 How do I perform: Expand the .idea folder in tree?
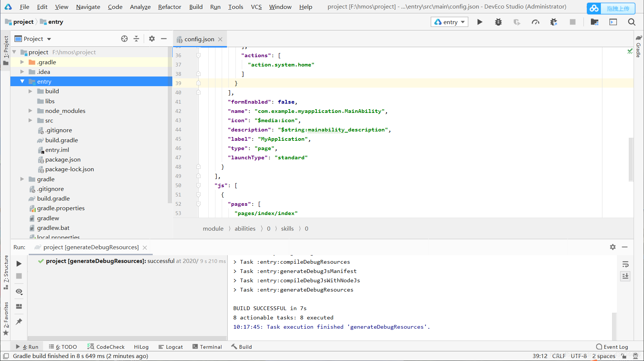[x=22, y=72]
